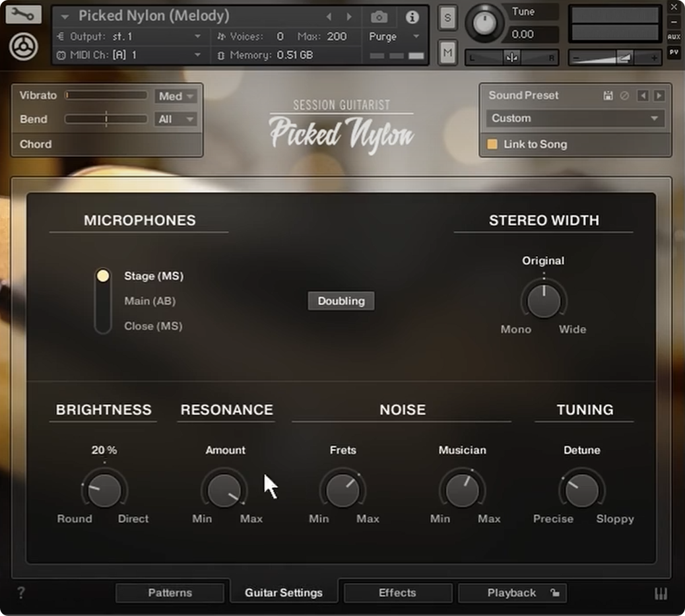Screen dimensions: 685x616
Task: Click the Direct label under Brightness
Action: [133, 518]
